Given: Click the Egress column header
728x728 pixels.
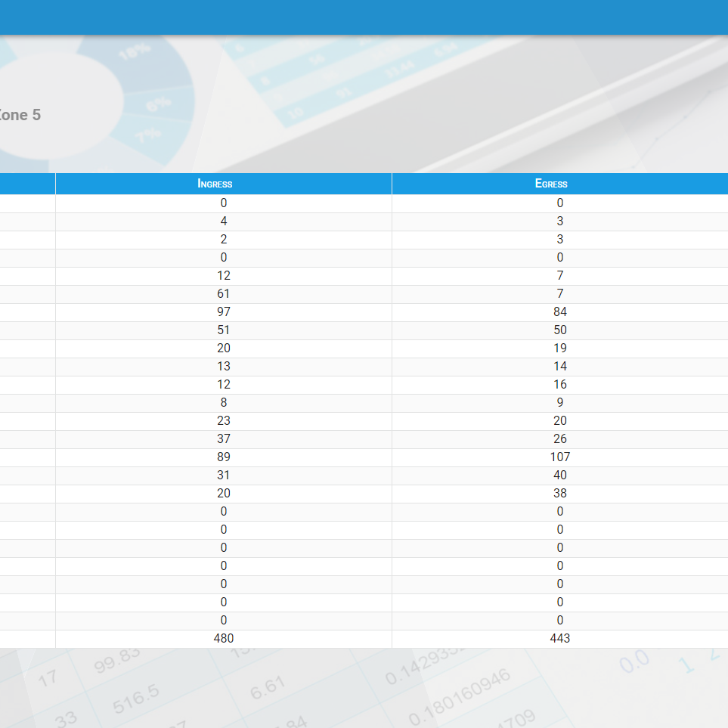Looking at the screenshot, I should pos(551,184).
